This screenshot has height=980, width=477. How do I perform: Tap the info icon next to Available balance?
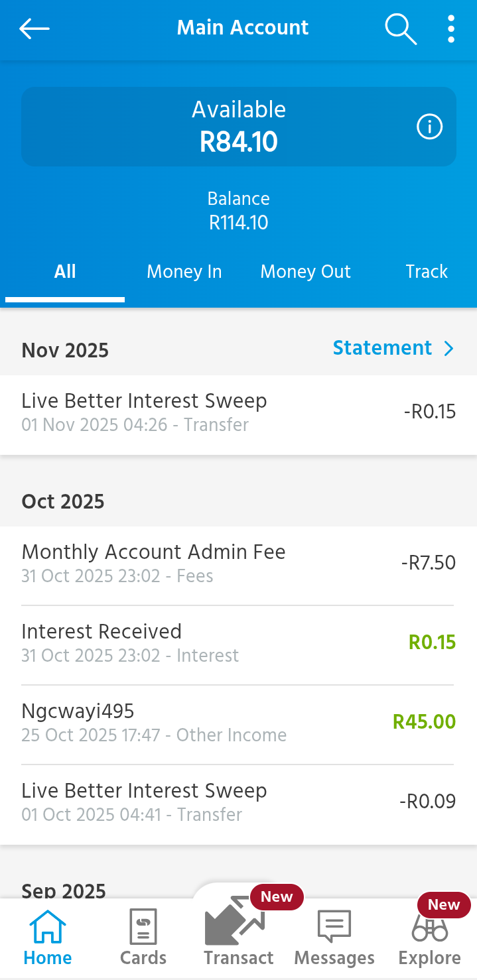pos(429,126)
